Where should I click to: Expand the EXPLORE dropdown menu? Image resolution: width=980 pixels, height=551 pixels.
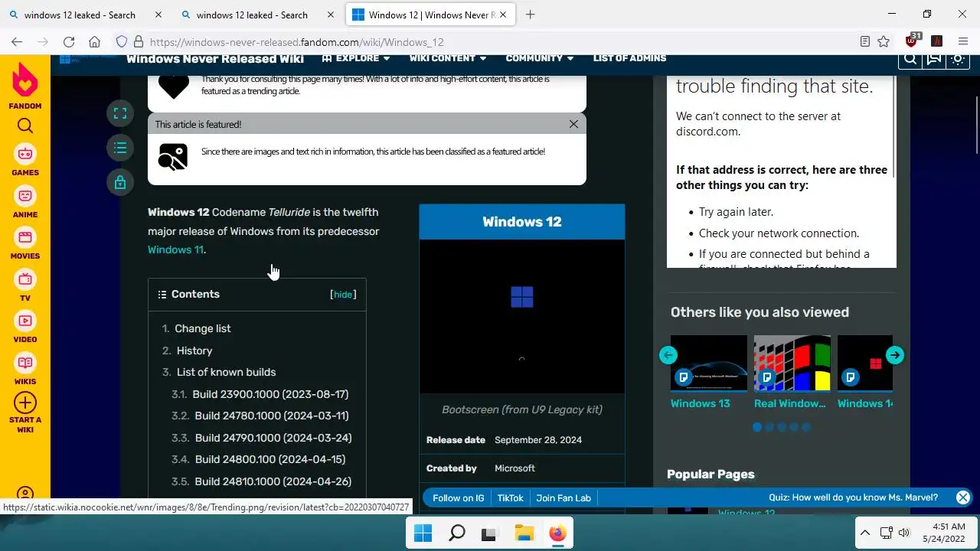(x=356, y=58)
